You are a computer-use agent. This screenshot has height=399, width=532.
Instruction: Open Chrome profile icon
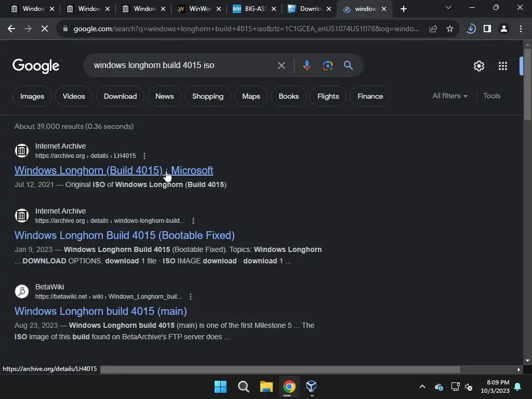[504, 29]
